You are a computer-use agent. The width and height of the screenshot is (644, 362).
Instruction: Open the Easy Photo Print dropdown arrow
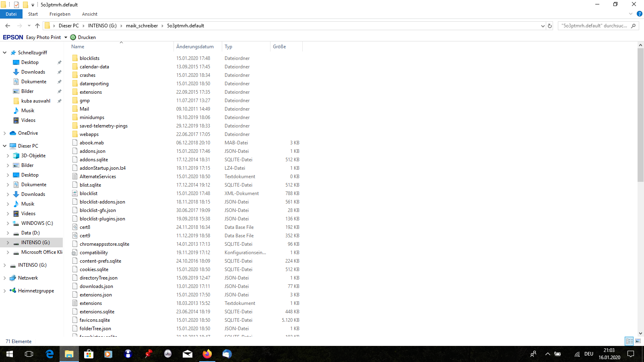(66, 37)
